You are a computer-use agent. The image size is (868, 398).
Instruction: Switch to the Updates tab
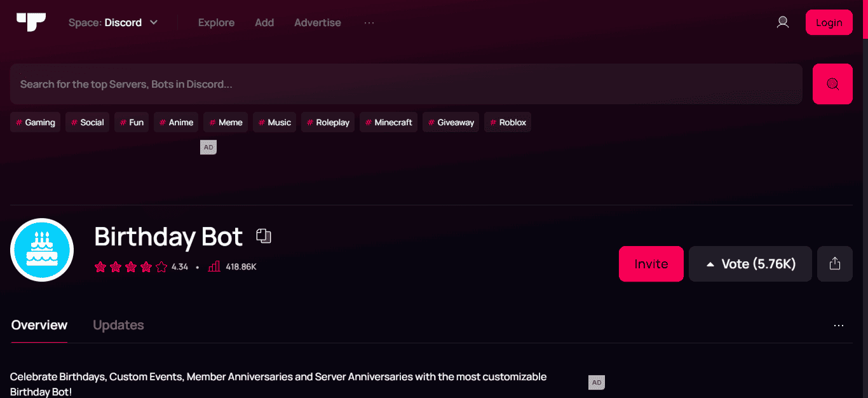point(118,325)
